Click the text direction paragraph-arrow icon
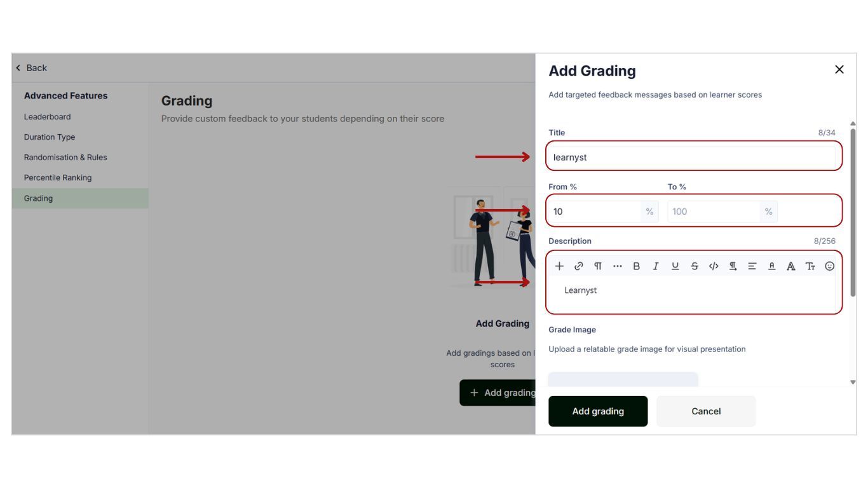The image size is (868, 488). coord(733,266)
